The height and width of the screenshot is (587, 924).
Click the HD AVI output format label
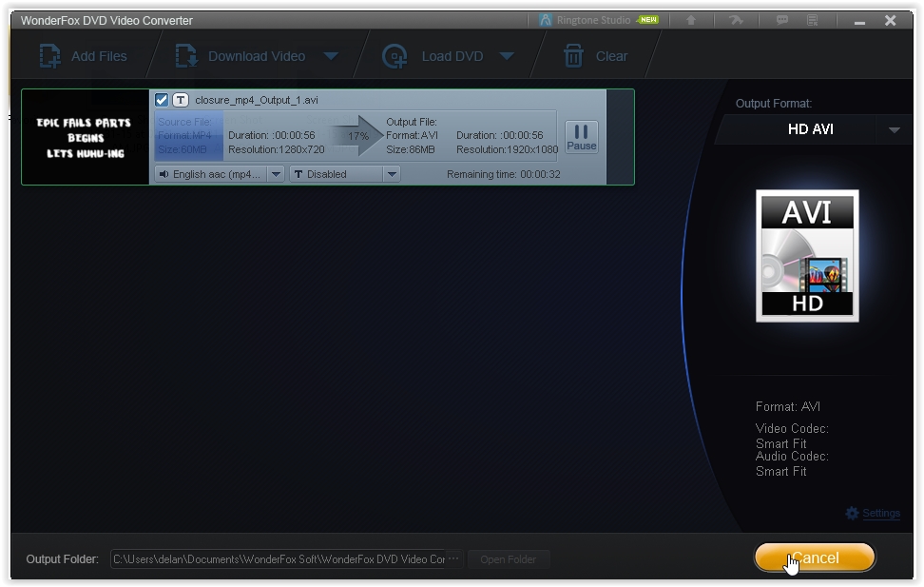[811, 129]
